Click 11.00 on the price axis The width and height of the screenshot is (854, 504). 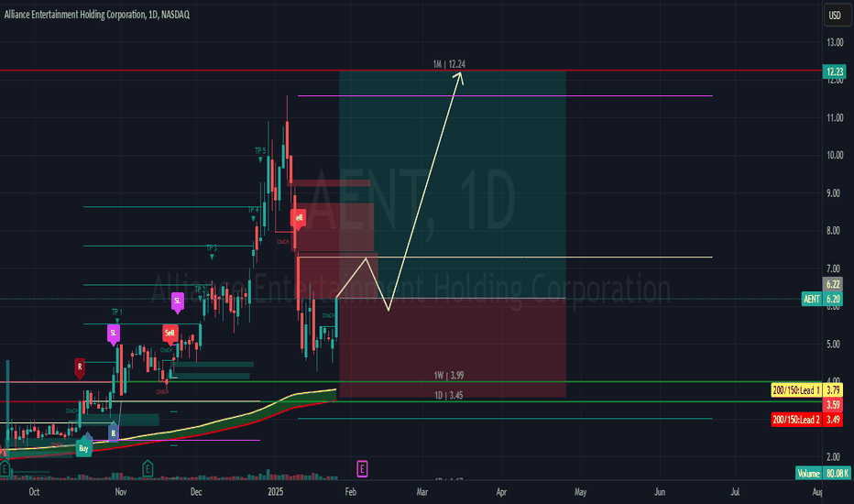(835, 117)
